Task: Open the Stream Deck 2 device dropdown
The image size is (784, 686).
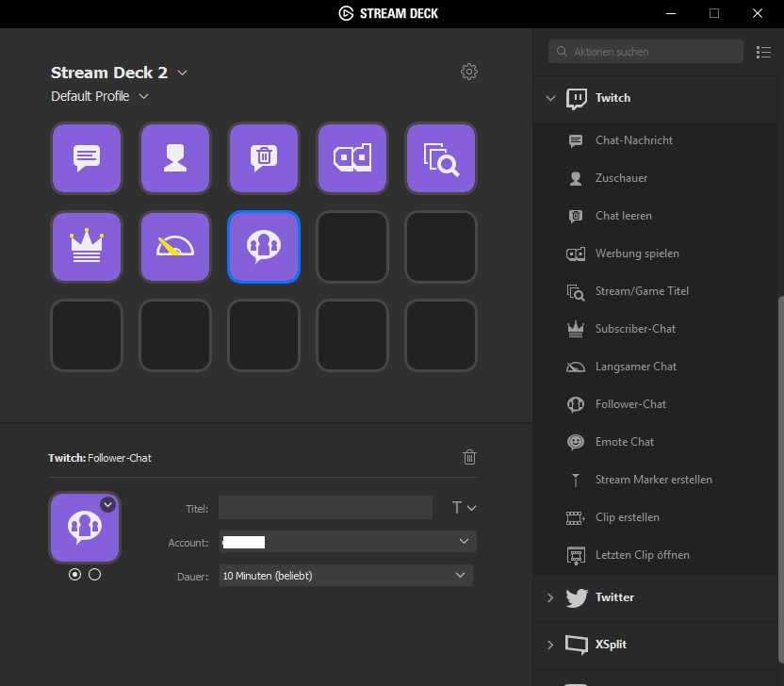Action: (x=183, y=73)
